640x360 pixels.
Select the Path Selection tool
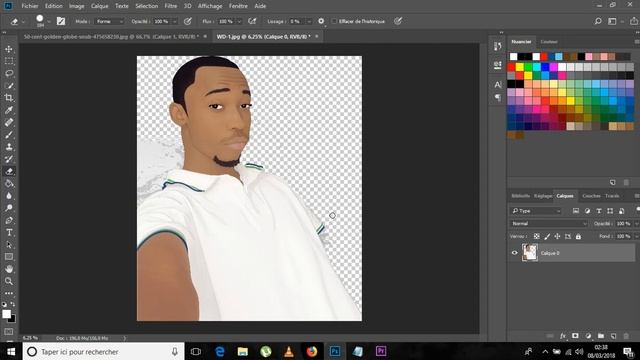tap(9, 245)
